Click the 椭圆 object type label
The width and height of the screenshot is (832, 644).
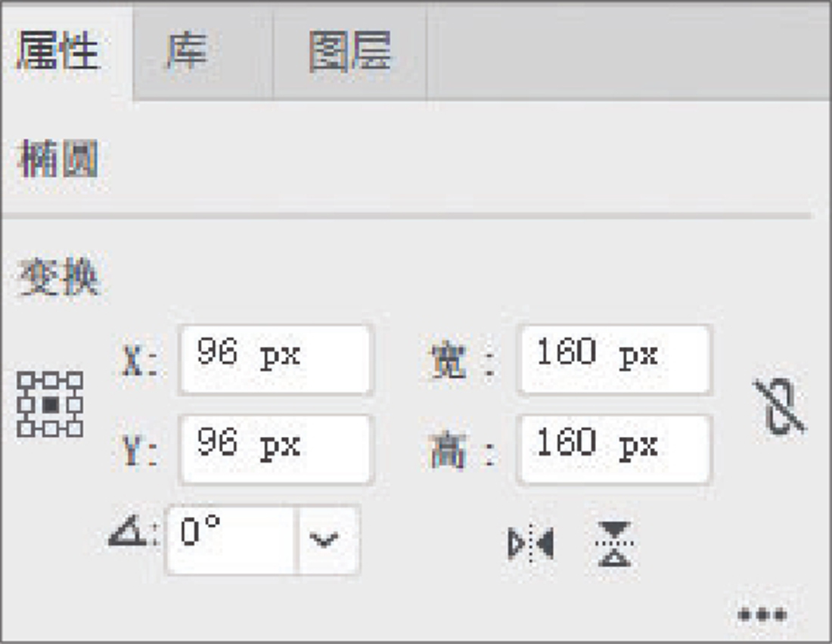[x=57, y=160]
